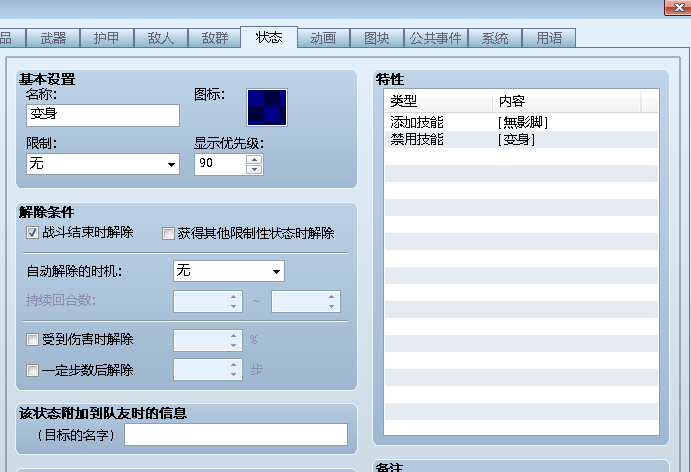Select the 状态 tab
This screenshot has height=472, width=691.
pyautogui.click(x=269, y=37)
